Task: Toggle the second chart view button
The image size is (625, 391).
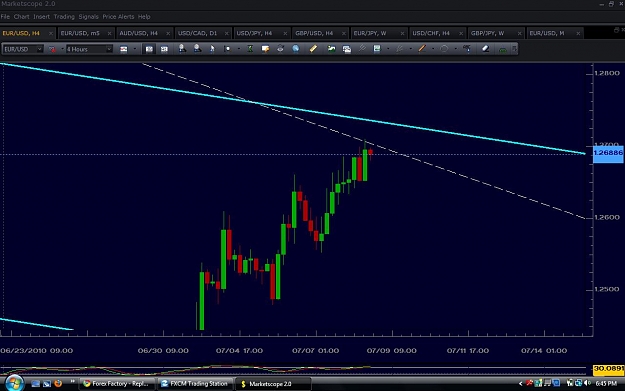Action: click(x=164, y=49)
